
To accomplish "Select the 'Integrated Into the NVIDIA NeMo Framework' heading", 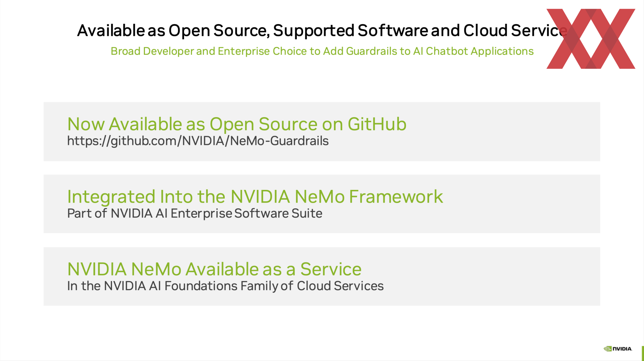I will [x=255, y=197].
